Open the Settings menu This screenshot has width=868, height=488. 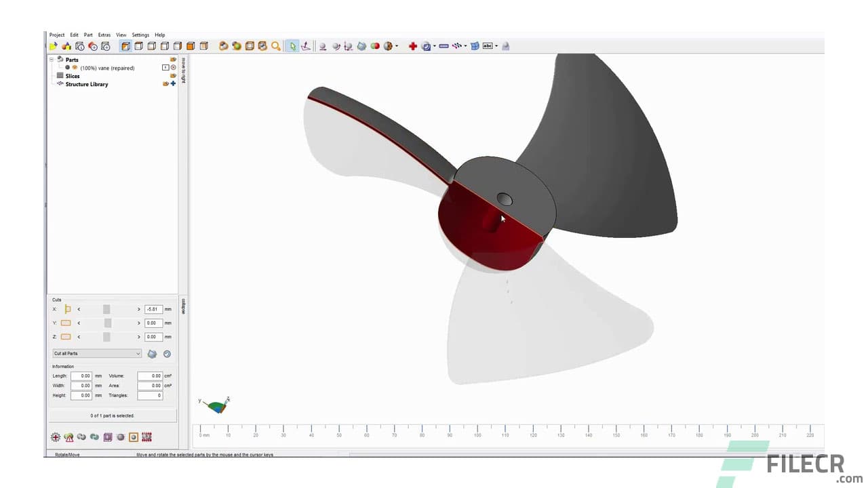[140, 35]
